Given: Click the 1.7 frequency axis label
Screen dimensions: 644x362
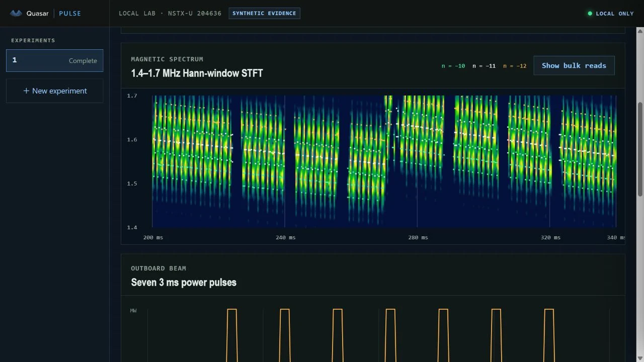Looking at the screenshot, I should pos(132,96).
